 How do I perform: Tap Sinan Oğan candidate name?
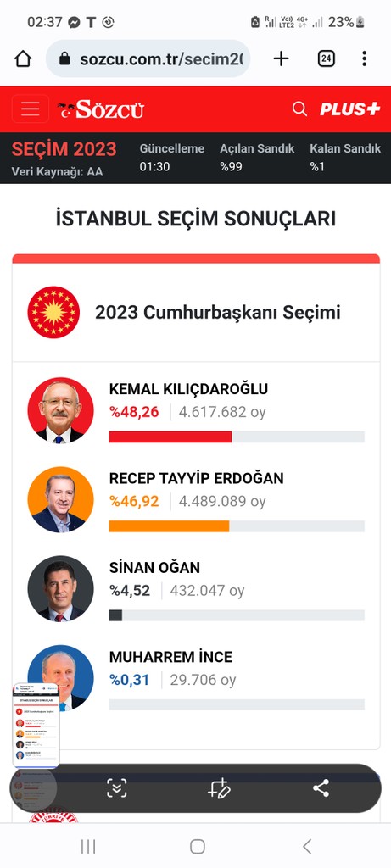click(x=154, y=567)
